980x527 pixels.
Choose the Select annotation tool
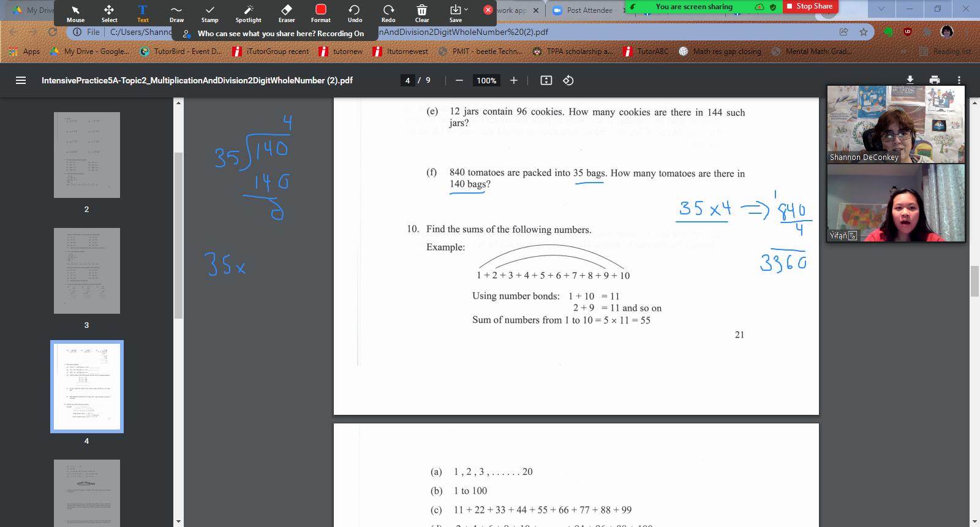click(x=109, y=13)
